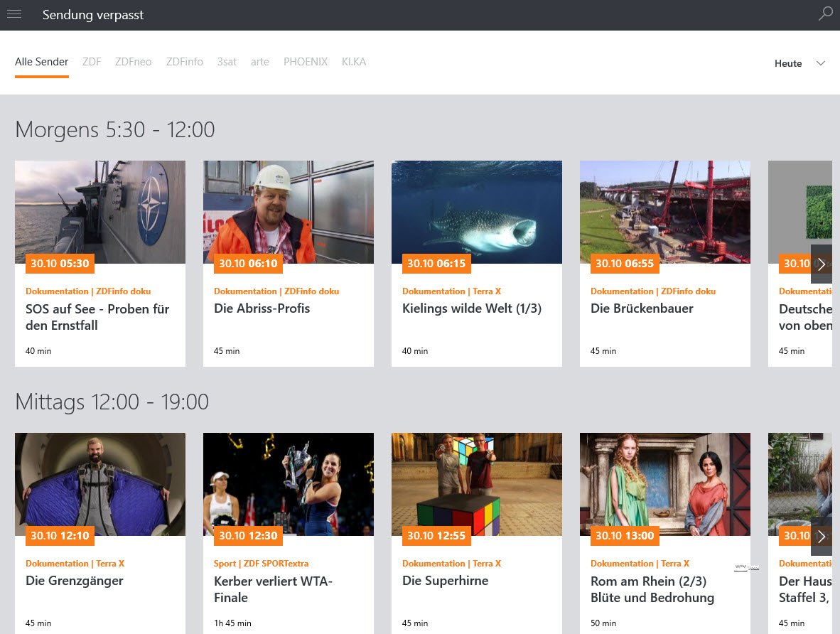Switch to the ZDFinfo tab
The height and width of the screenshot is (634, 840).
[x=184, y=62]
